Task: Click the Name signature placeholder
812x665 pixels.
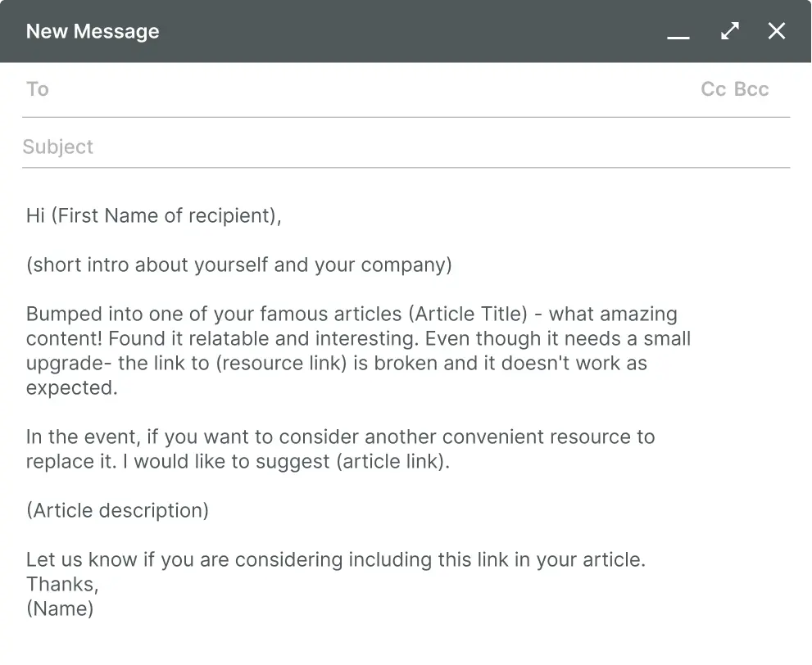Action: pos(60,608)
